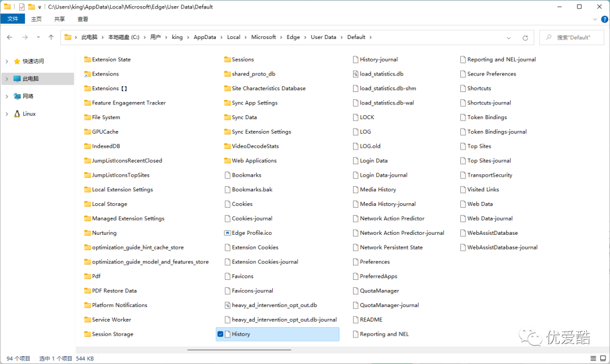Expand Linux tree node
This screenshot has height=364, width=610.
pos(7,114)
